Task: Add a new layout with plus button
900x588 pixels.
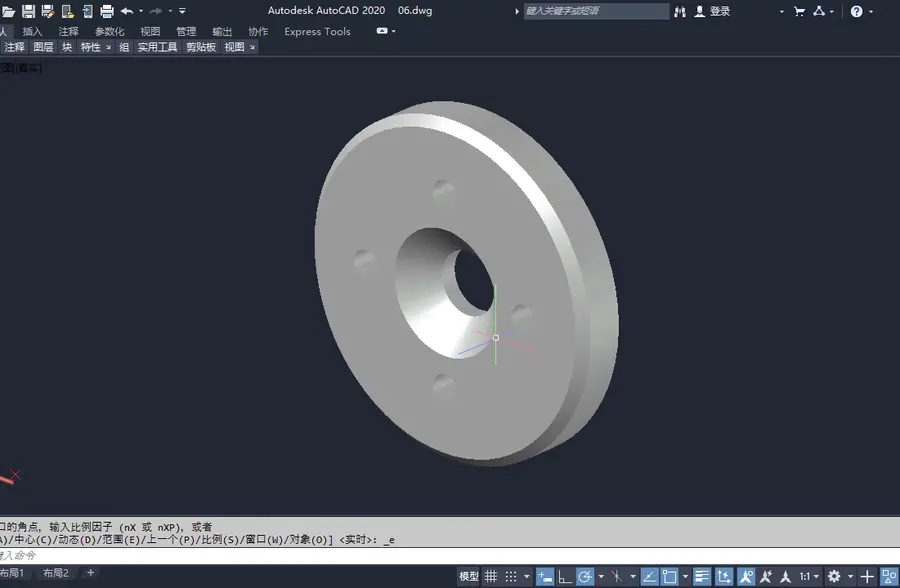Action: (x=90, y=572)
